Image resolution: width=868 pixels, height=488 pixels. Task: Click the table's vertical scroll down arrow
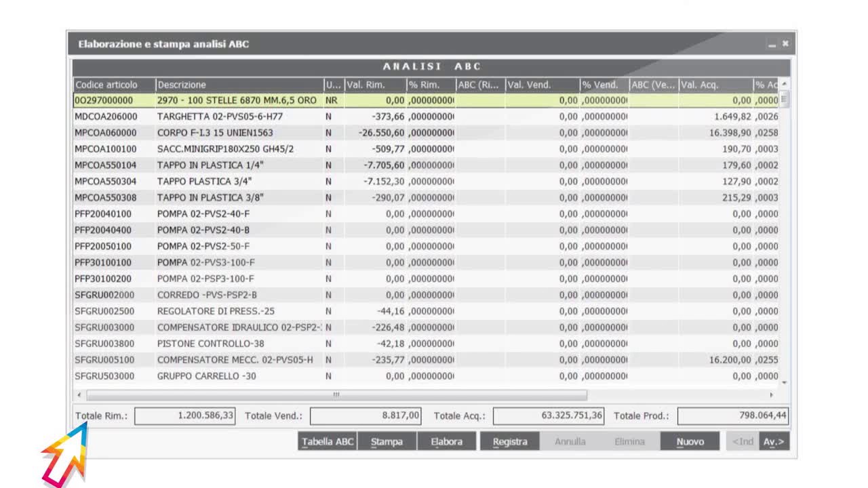[x=785, y=383]
